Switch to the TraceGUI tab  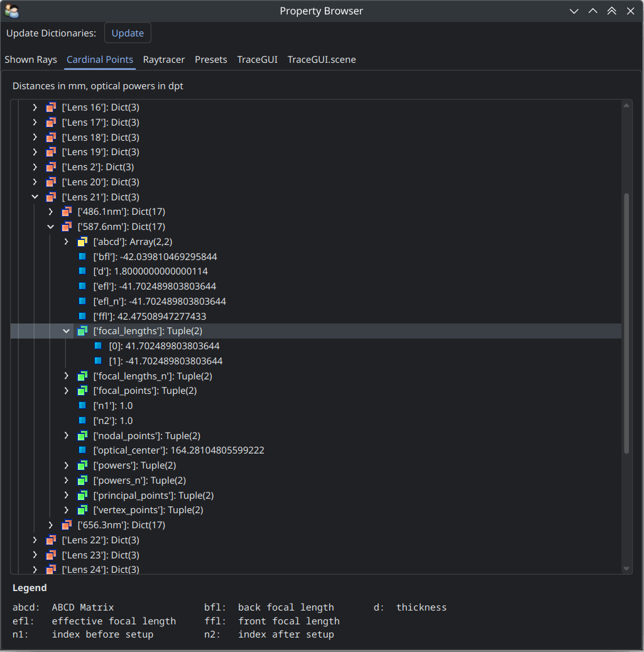coord(257,60)
